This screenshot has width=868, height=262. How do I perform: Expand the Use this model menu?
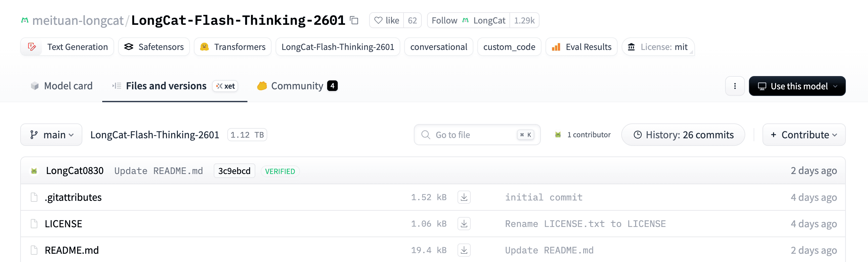797,86
